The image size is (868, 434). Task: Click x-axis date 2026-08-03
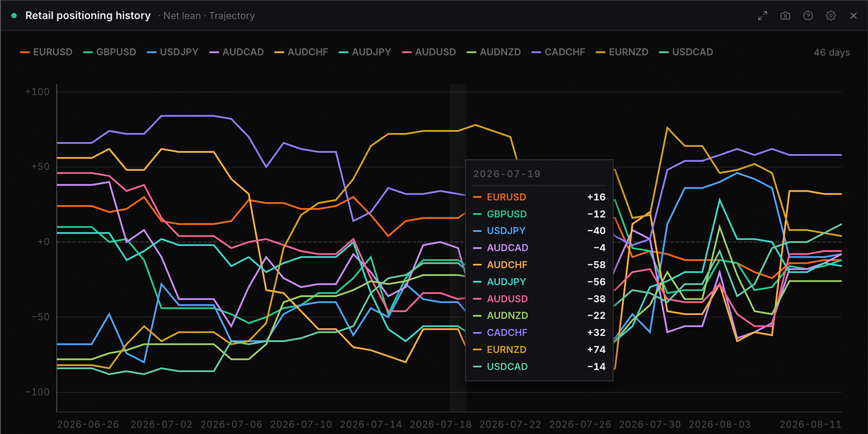720,424
